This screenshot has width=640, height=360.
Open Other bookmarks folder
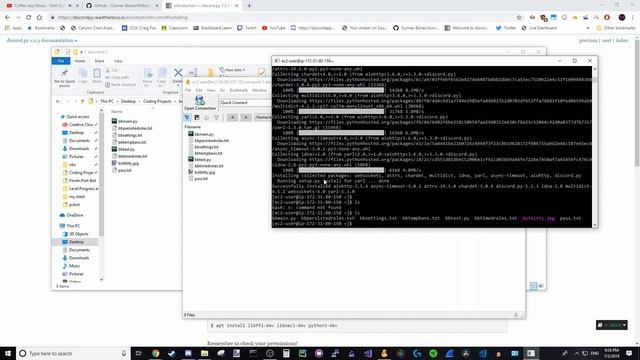click(616, 28)
